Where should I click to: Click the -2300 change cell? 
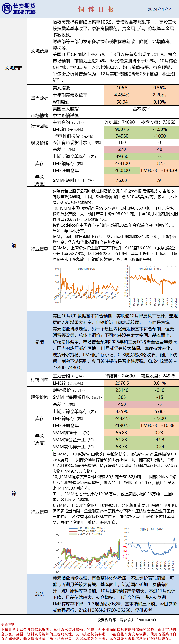coord(160,418)
